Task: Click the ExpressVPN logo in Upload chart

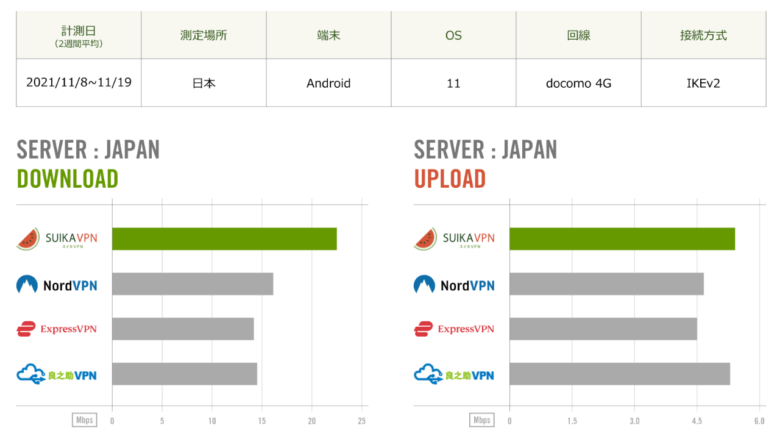Action: (454, 329)
